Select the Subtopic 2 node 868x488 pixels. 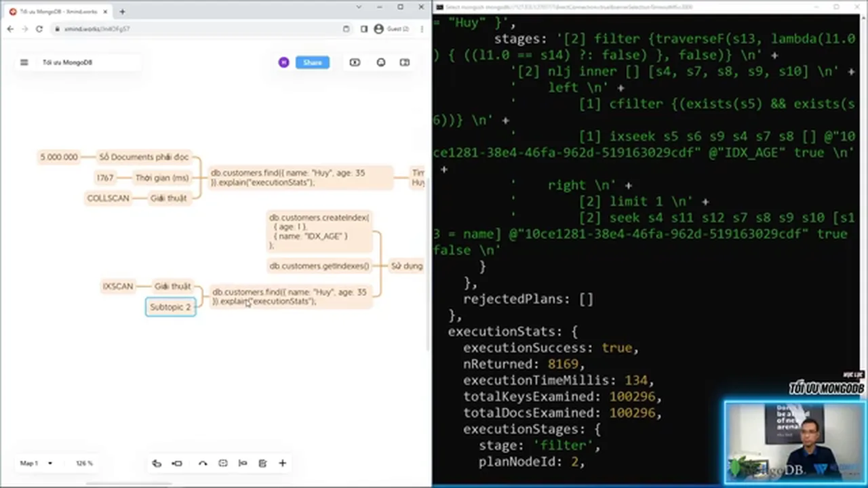[171, 307]
